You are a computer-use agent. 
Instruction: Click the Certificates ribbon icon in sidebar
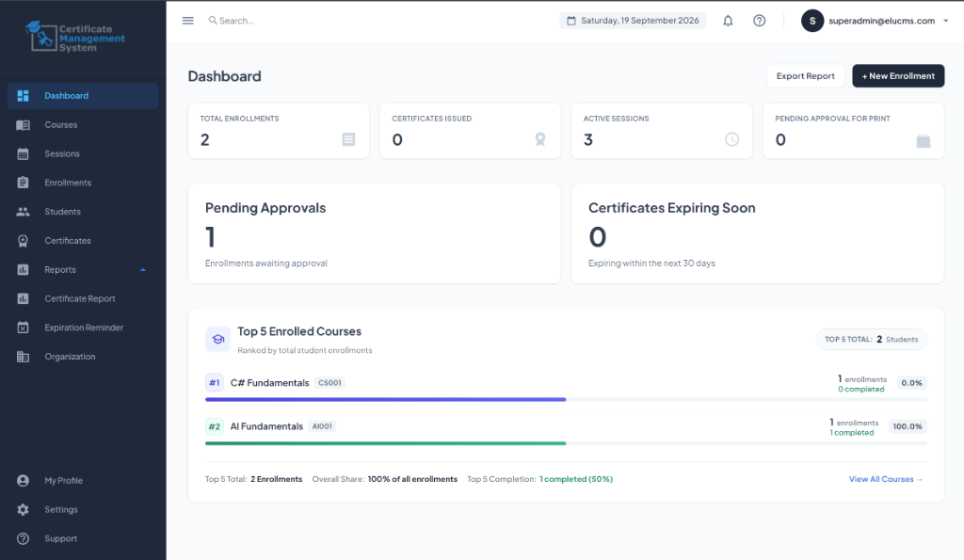[23, 241]
